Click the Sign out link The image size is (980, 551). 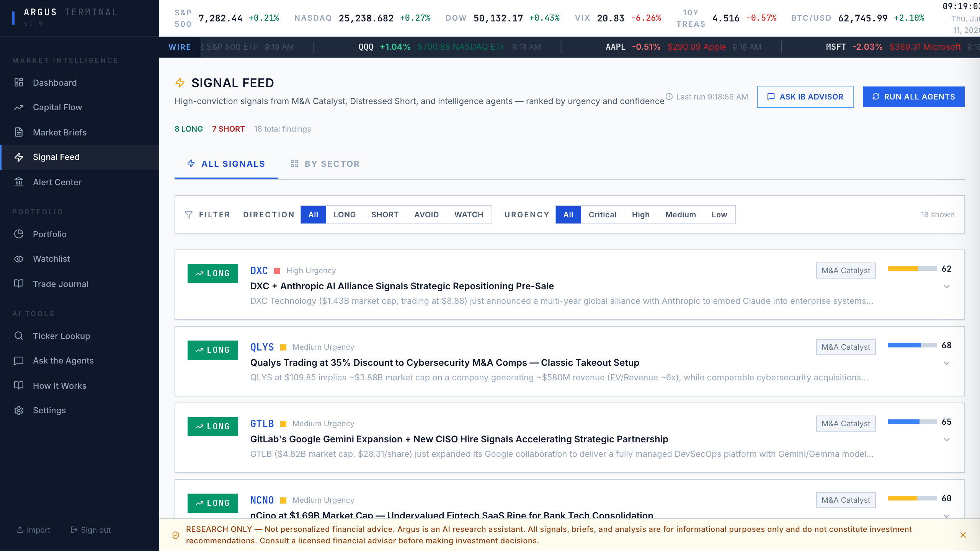point(91,530)
